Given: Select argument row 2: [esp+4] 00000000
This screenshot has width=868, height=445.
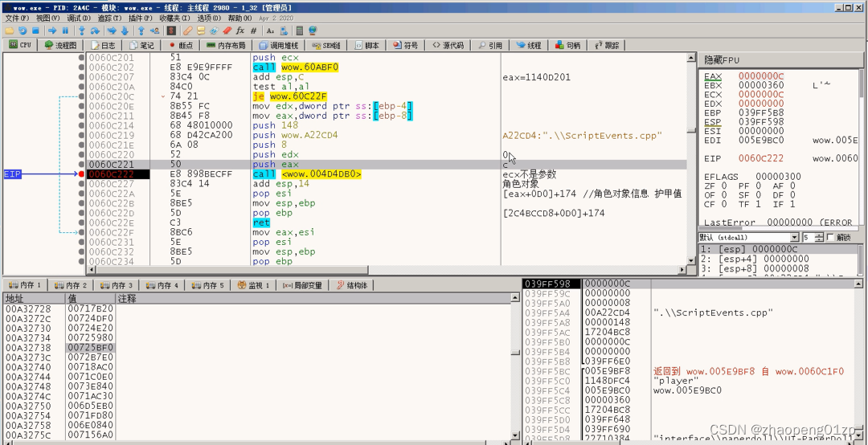Looking at the screenshot, I should (780, 259).
